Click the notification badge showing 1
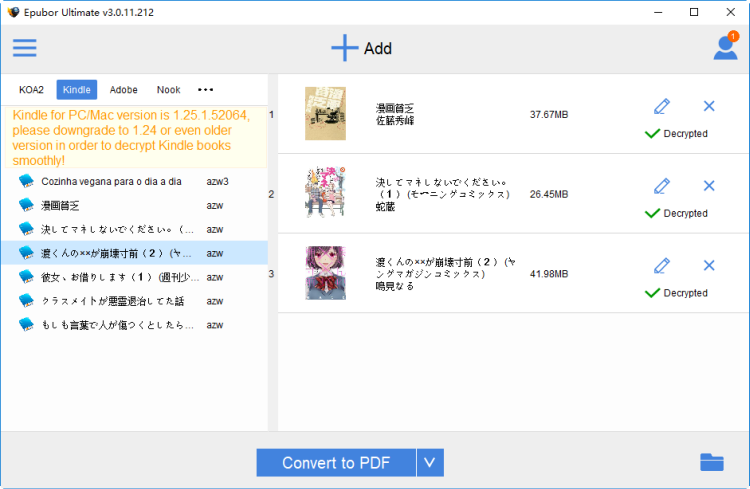 [733, 36]
